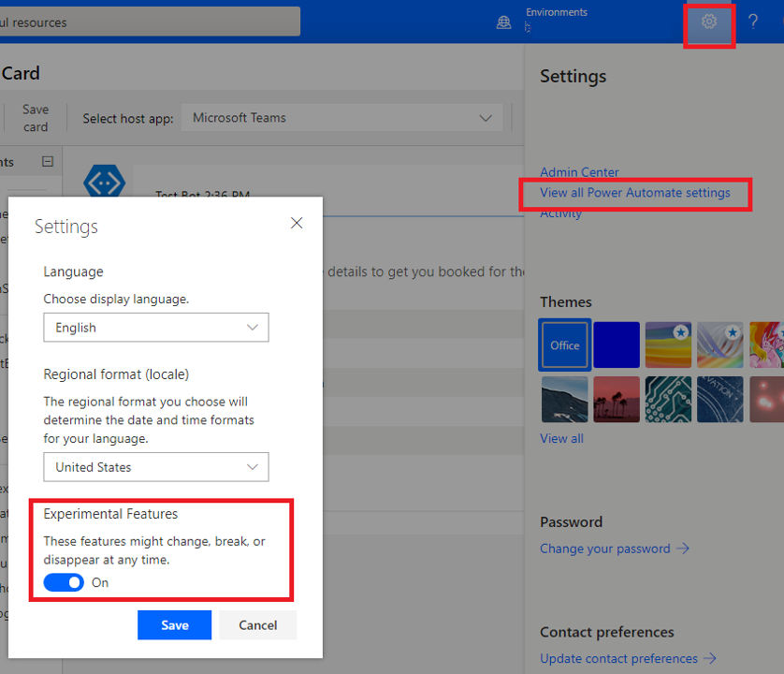Select the rainbow stripes theme thumbnail
The width and height of the screenshot is (784, 674).
click(x=669, y=344)
